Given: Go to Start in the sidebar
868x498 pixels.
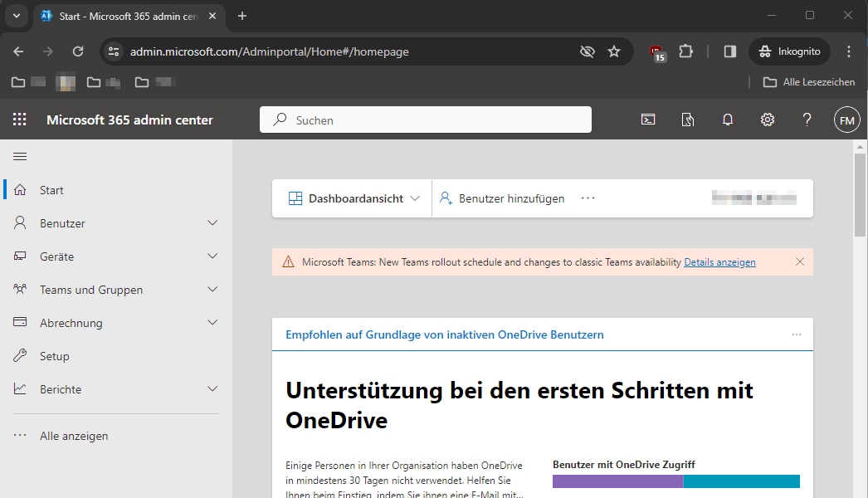Looking at the screenshot, I should tap(115, 190).
